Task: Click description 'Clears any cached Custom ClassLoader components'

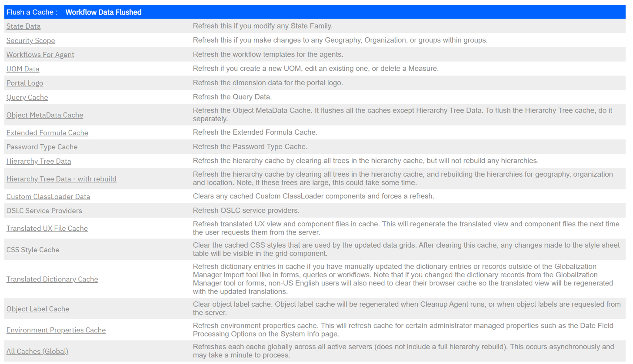Action: (x=313, y=196)
